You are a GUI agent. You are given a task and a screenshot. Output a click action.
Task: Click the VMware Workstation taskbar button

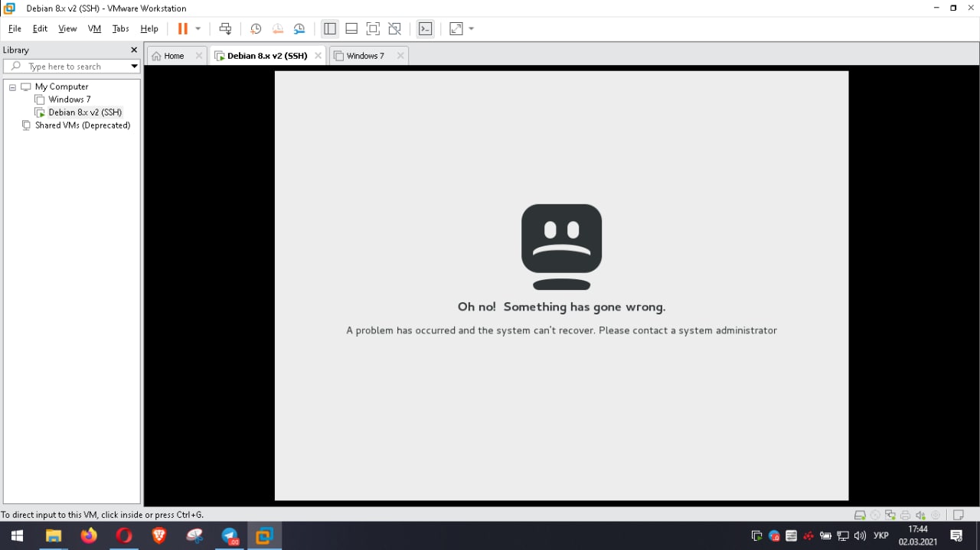[x=265, y=536]
